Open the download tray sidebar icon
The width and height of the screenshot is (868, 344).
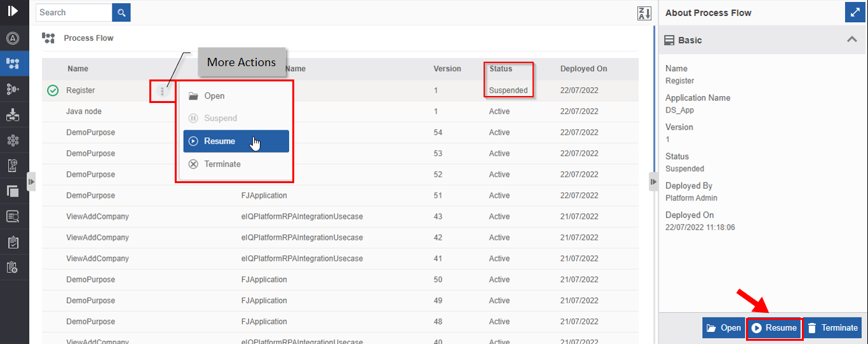13,114
